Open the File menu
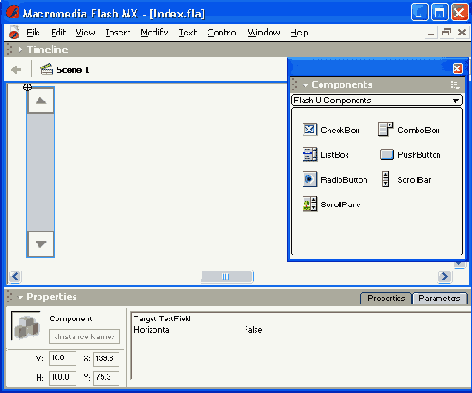 [33, 32]
